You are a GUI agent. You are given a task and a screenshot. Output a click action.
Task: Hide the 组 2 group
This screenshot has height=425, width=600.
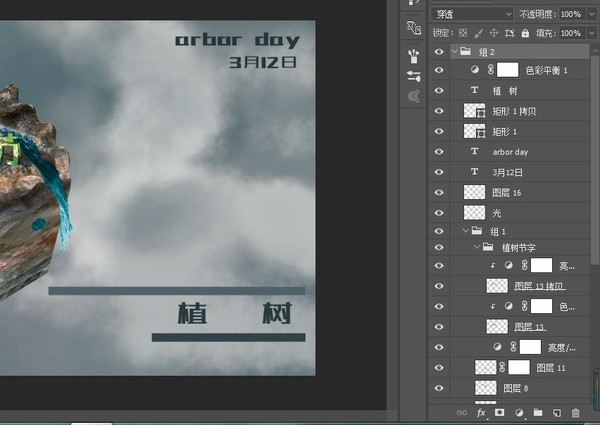coord(439,52)
